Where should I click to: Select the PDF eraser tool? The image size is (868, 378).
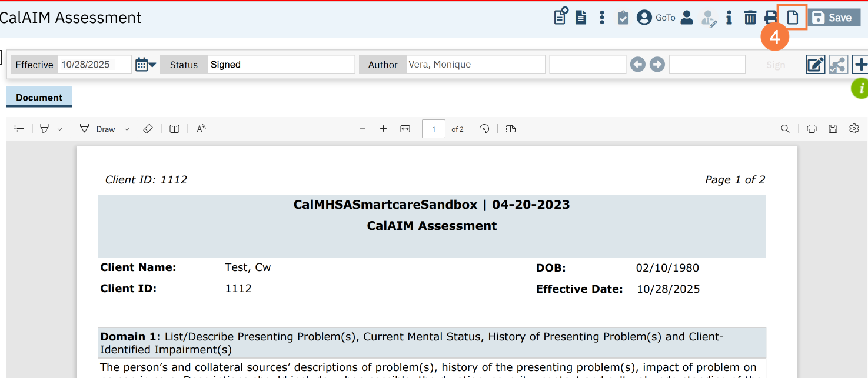148,129
